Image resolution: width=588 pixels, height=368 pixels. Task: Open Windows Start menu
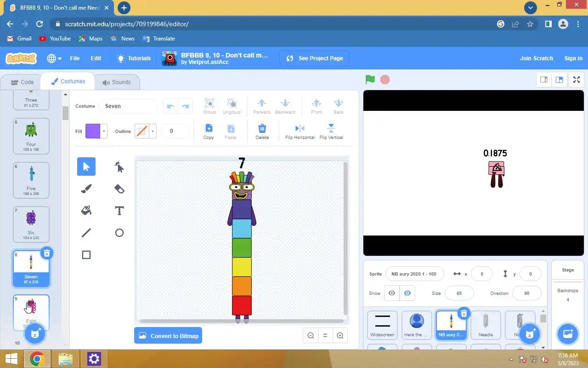click(x=11, y=359)
